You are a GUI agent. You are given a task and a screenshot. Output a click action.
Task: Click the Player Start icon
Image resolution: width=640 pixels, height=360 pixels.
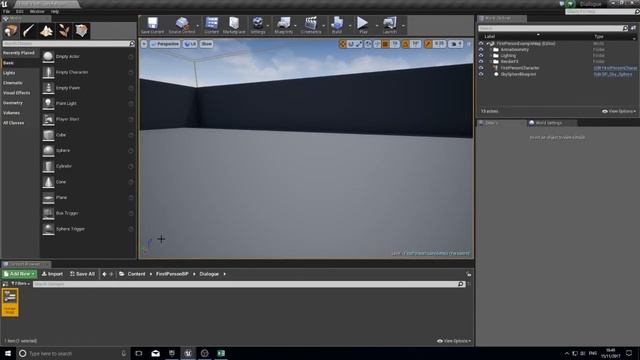pos(48,119)
